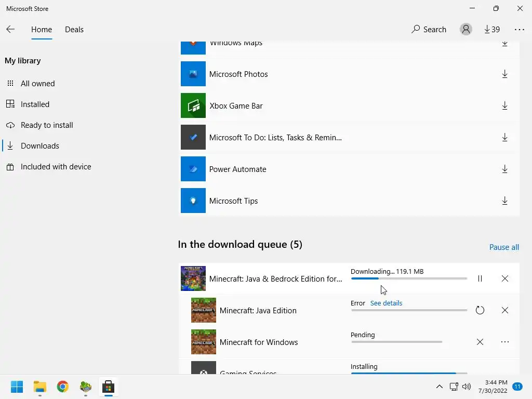Click the Minecraft for Windows pending progress bar
The height and width of the screenshot is (399, 532).
[x=396, y=342]
